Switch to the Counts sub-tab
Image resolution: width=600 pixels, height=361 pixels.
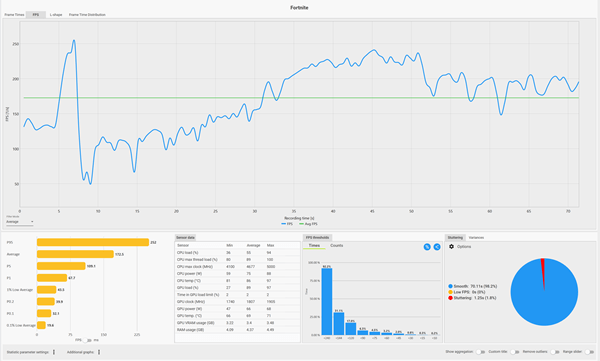337,245
